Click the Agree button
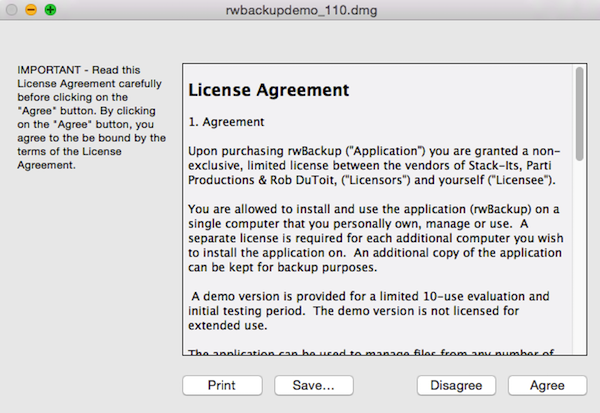 coord(549,385)
